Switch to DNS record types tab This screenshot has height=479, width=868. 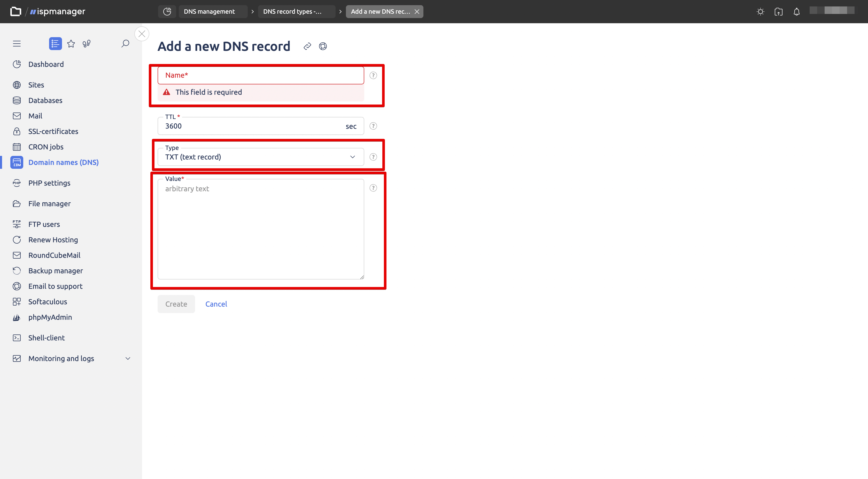pos(296,11)
